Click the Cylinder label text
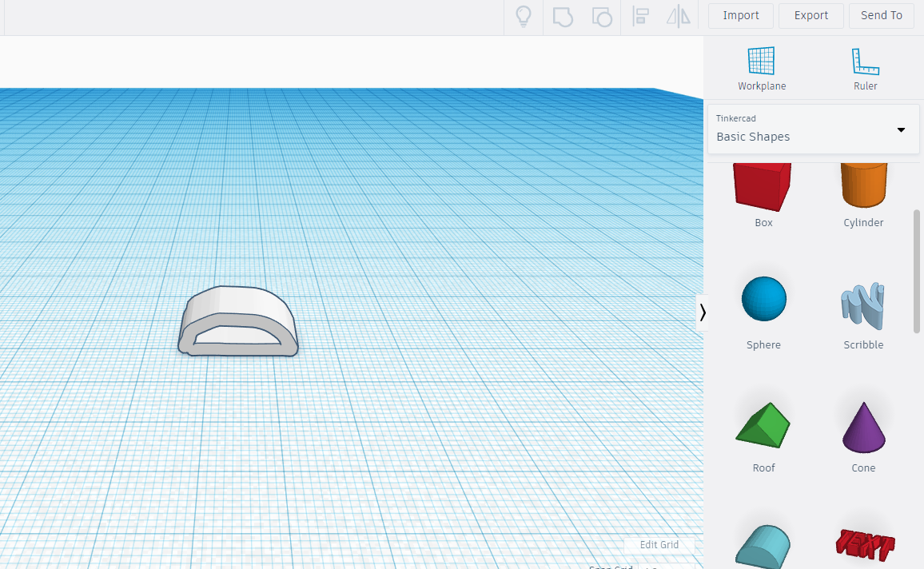924x569 pixels. tap(863, 223)
